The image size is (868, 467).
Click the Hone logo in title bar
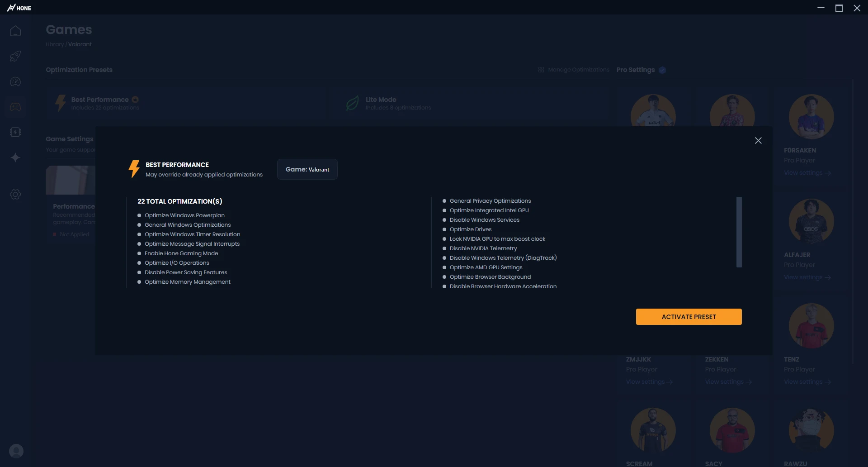pyautogui.click(x=19, y=8)
